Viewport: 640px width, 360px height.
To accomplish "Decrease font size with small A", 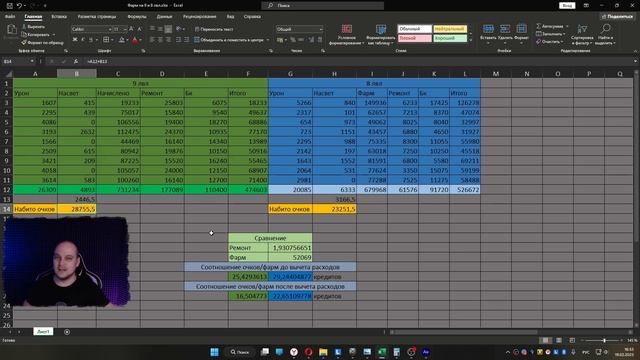I will pyautogui.click(x=139, y=29).
